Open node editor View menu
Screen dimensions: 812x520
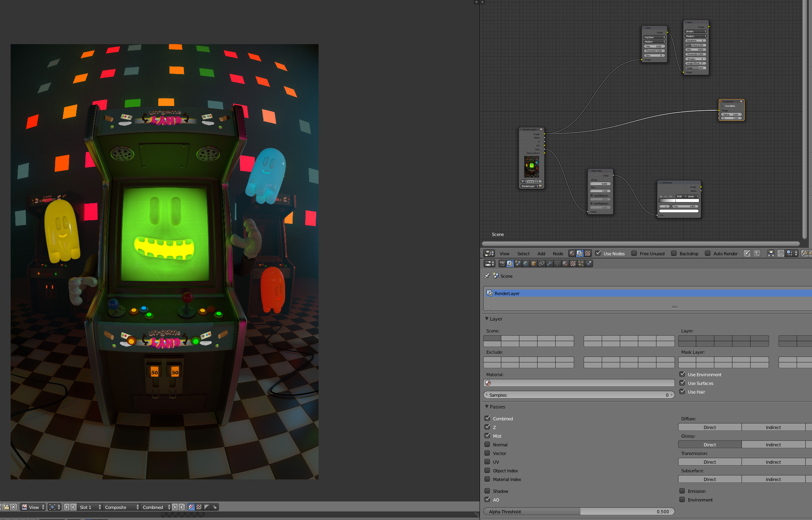coord(504,254)
